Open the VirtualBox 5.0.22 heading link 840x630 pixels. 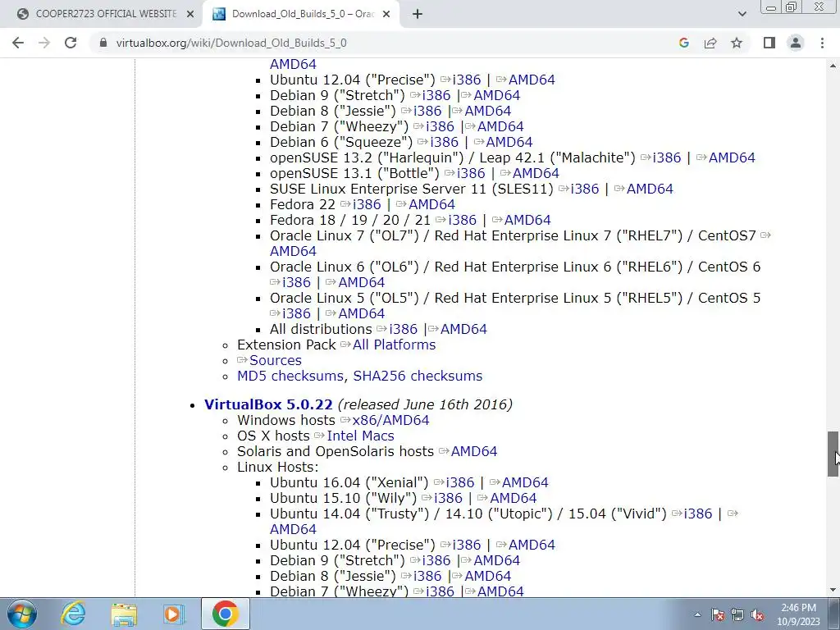pyautogui.click(x=268, y=404)
